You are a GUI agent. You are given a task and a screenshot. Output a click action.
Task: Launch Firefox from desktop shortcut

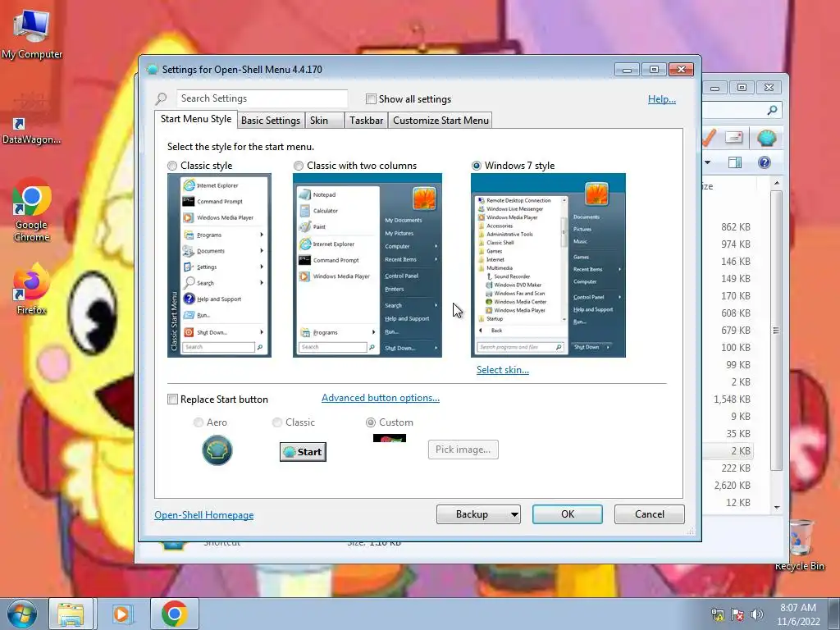tap(32, 288)
